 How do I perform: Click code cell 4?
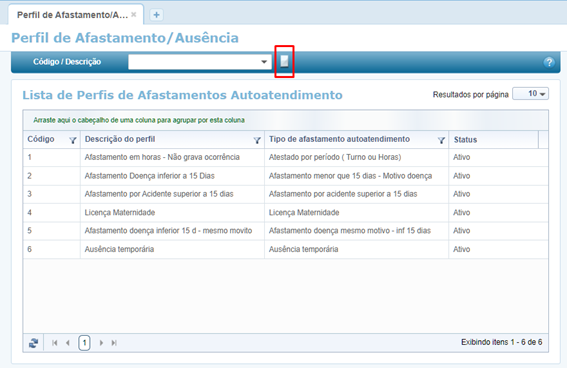tap(29, 213)
